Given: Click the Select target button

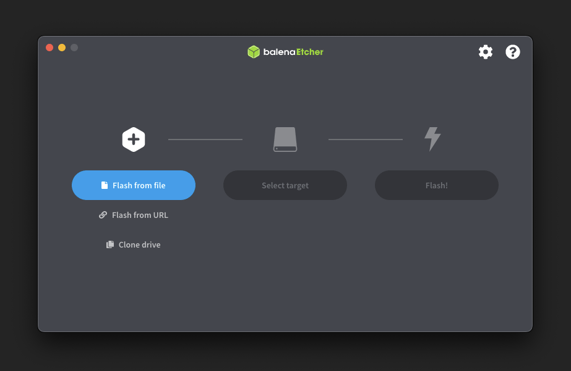Looking at the screenshot, I should (285, 185).
